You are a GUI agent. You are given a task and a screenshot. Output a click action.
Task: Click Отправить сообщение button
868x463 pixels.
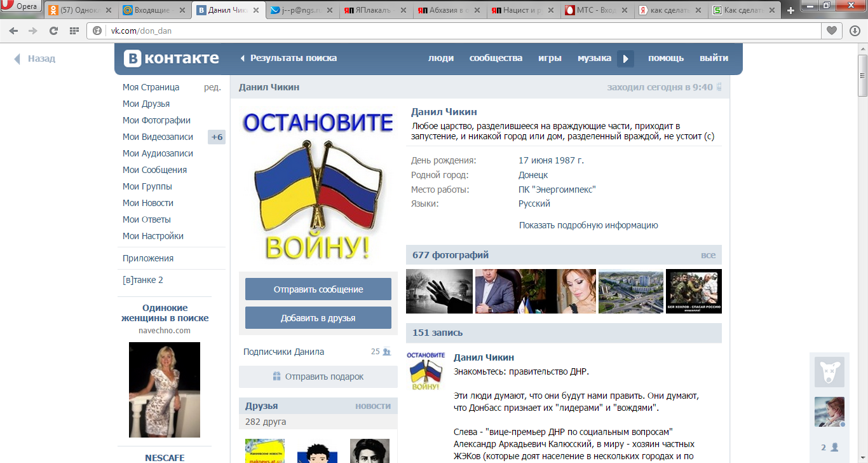[x=318, y=289]
